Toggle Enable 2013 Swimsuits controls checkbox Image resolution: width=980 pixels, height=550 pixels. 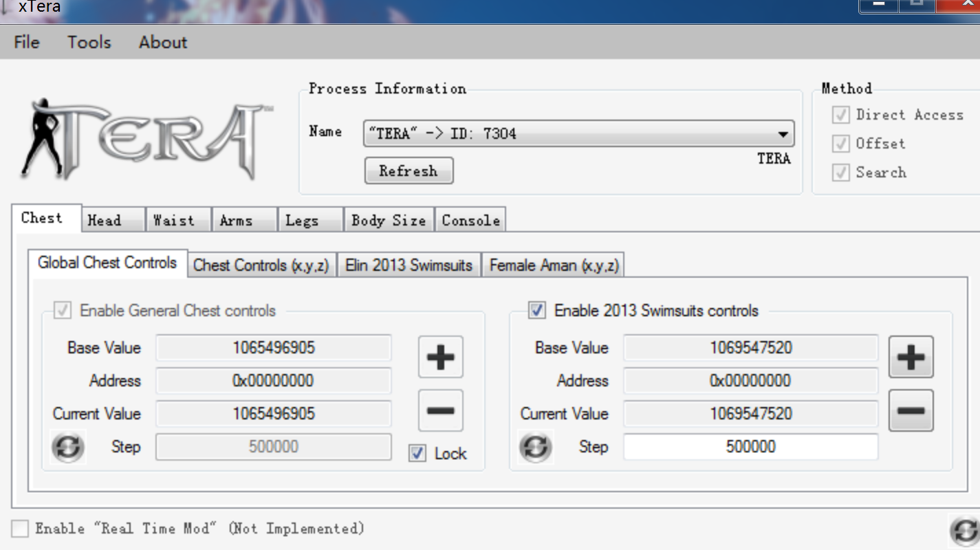pyautogui.click(x=537, y=311)
